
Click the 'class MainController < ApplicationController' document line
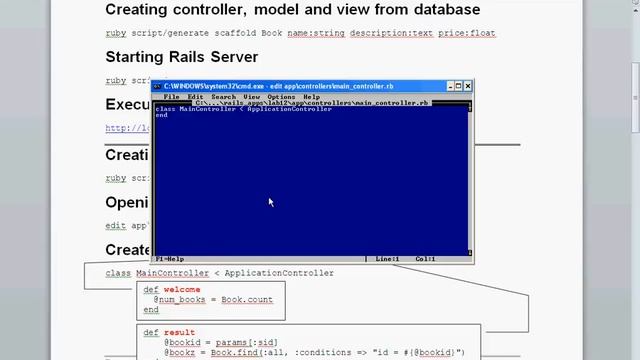tap(220, 273)
